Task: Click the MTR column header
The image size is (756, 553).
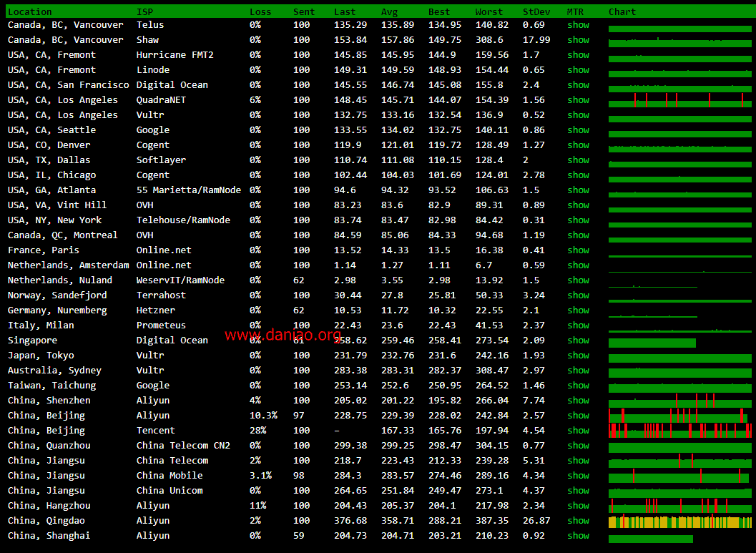Action: [575, 11]
